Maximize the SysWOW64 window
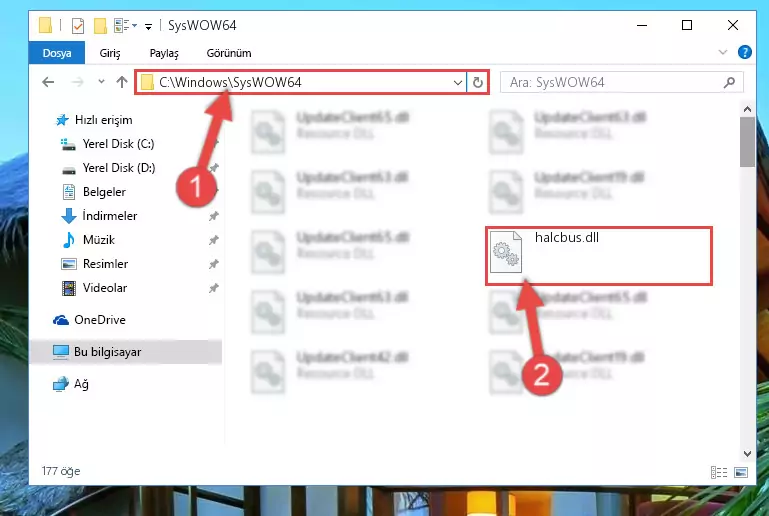The height and width of the screenshot is (516, 769). click(x=687, y=25)
